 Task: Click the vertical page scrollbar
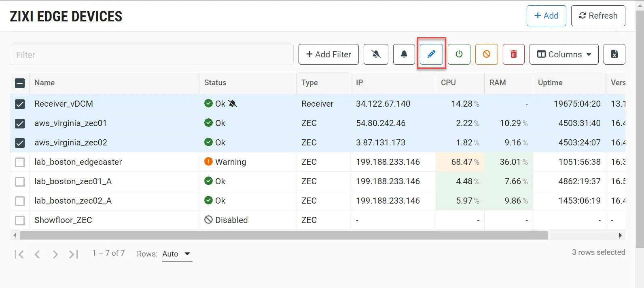click(x=640, y=129)
